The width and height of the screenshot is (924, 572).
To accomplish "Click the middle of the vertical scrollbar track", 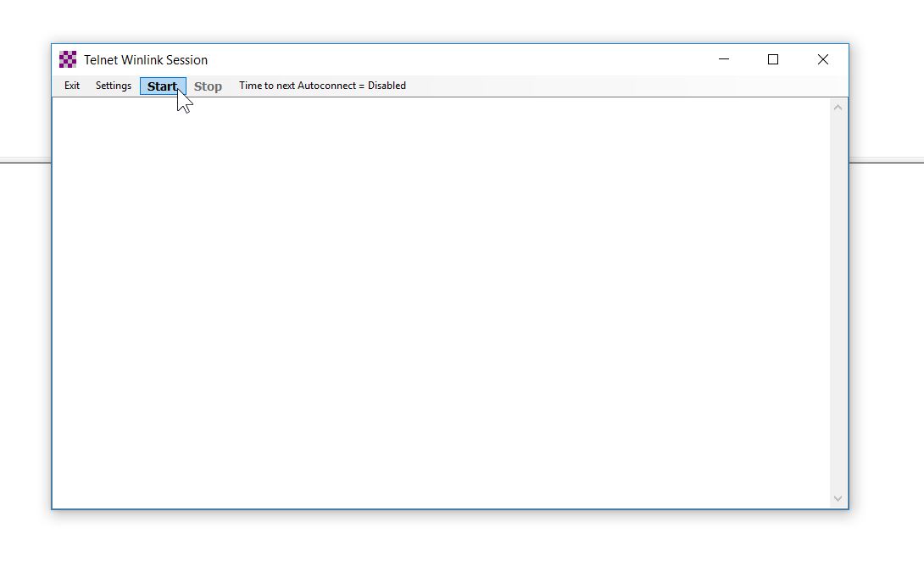I will point(838,303).
